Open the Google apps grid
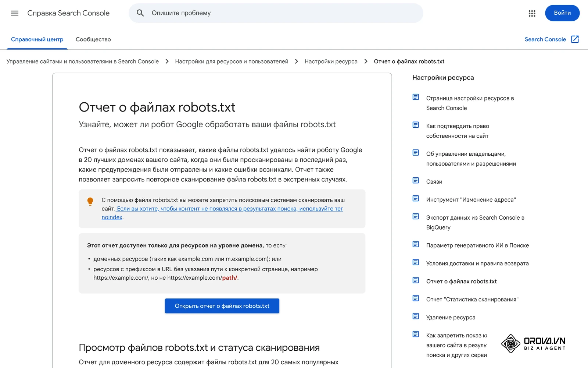 click(x=532, y=13)
